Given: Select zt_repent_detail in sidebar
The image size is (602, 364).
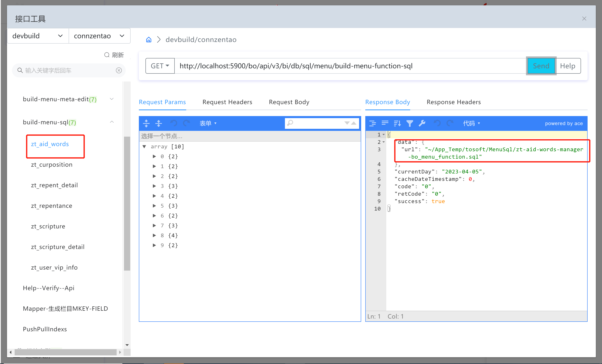Looking at the screenshot, I should (54, 185).
